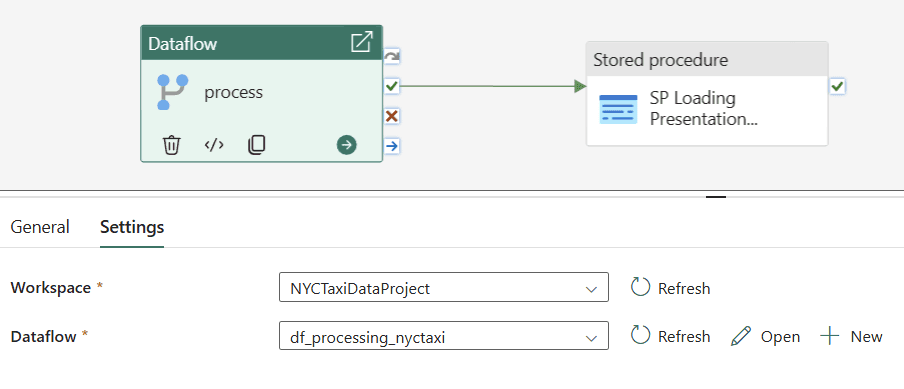Refresh the Workspace list

point(671,288)
